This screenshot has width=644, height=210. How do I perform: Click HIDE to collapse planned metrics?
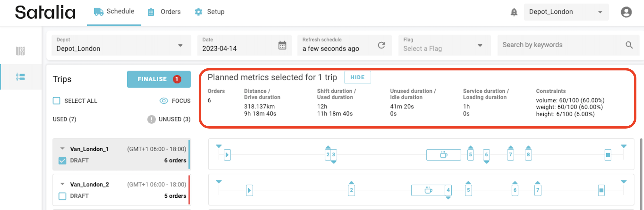pos(357,77)
